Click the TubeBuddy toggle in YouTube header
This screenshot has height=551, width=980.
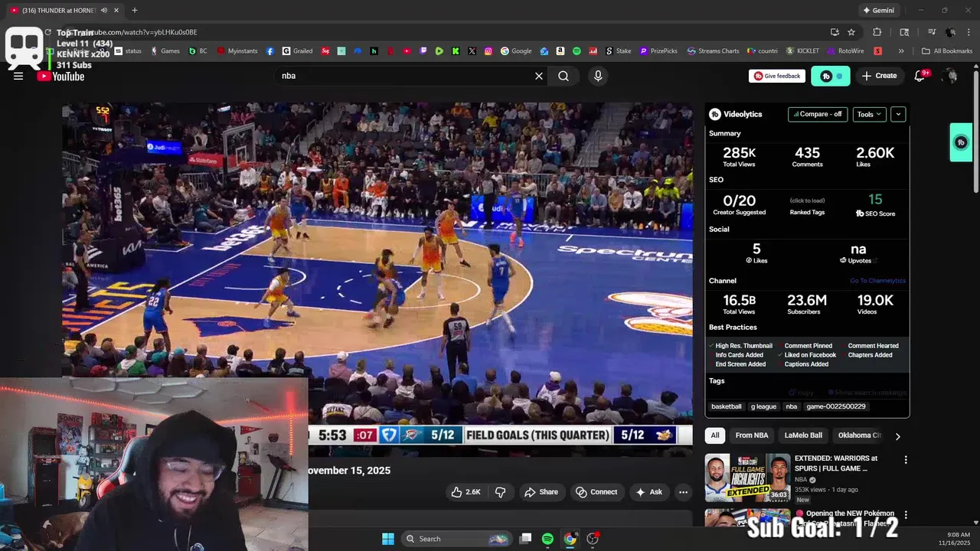coord(831,76)
